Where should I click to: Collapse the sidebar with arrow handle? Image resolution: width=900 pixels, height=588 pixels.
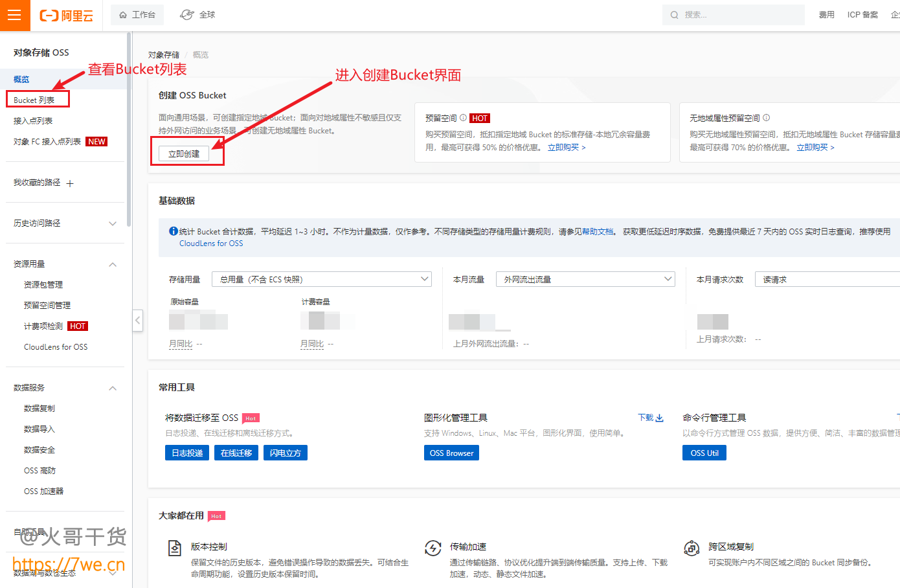point(137,320)
